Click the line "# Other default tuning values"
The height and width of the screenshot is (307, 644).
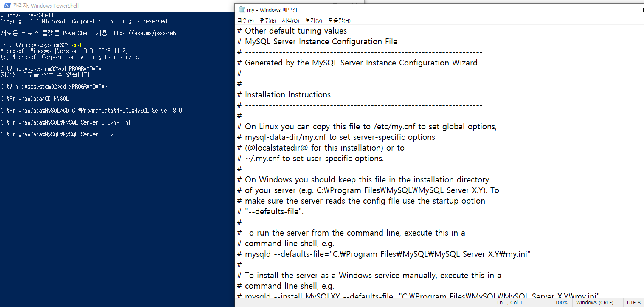(292, 31)
